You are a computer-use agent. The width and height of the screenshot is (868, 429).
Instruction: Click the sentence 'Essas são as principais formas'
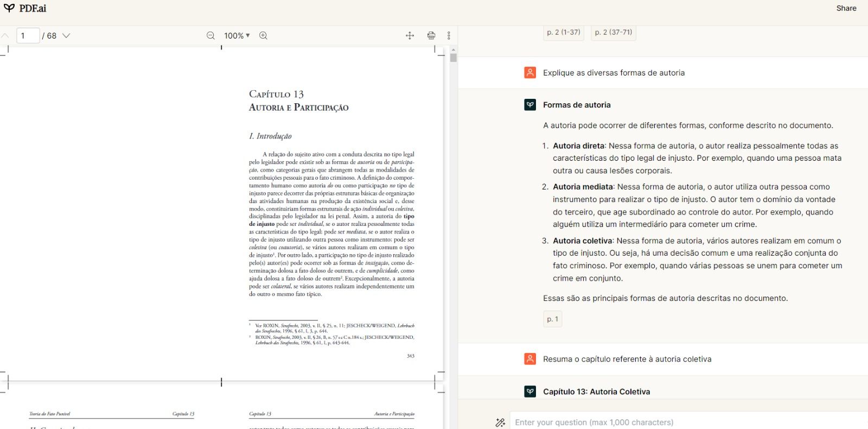pyautogui.click(x=665, y=298)
